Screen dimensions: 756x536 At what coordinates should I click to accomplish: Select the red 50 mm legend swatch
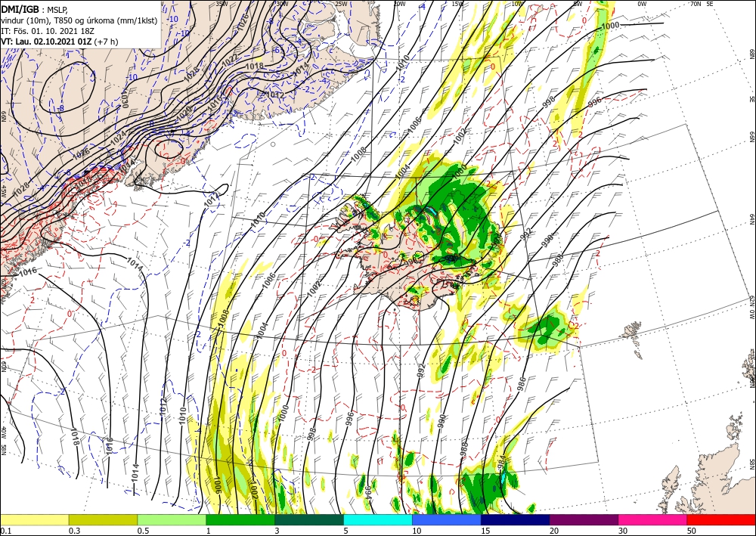[x=721, y=519]
